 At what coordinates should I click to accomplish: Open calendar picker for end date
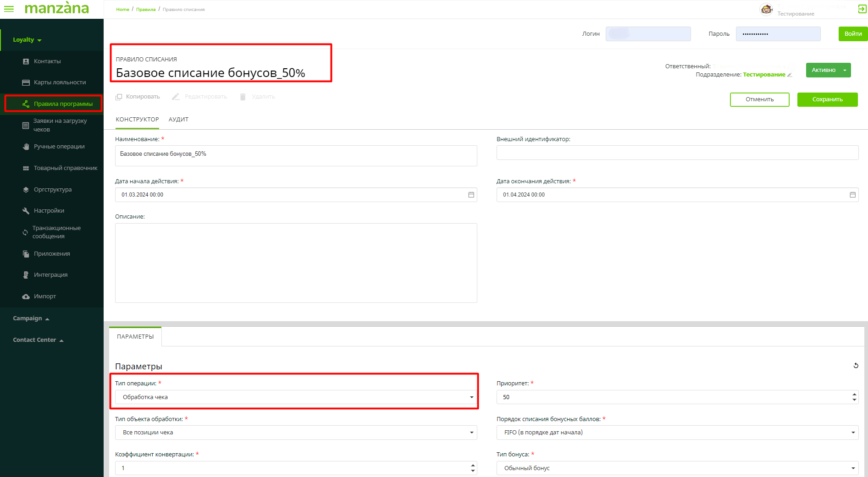tap(852, 195)
